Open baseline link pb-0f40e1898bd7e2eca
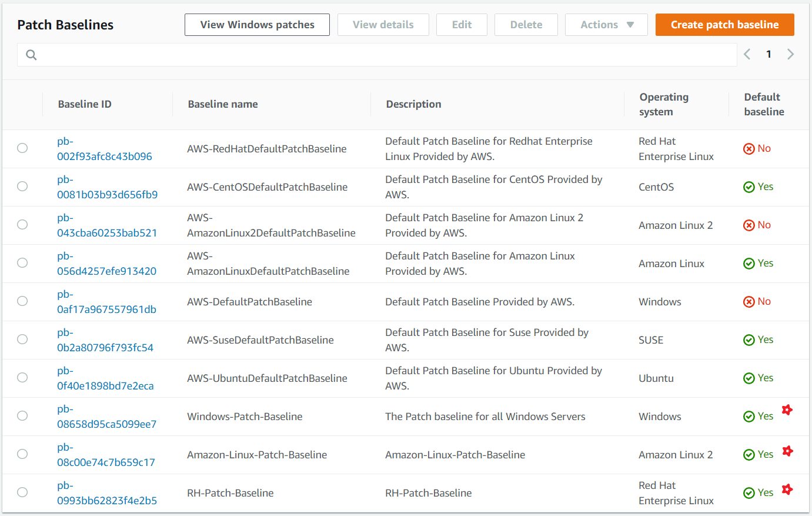The width and height of the screenshot is (812, 516). coord(105,378)
